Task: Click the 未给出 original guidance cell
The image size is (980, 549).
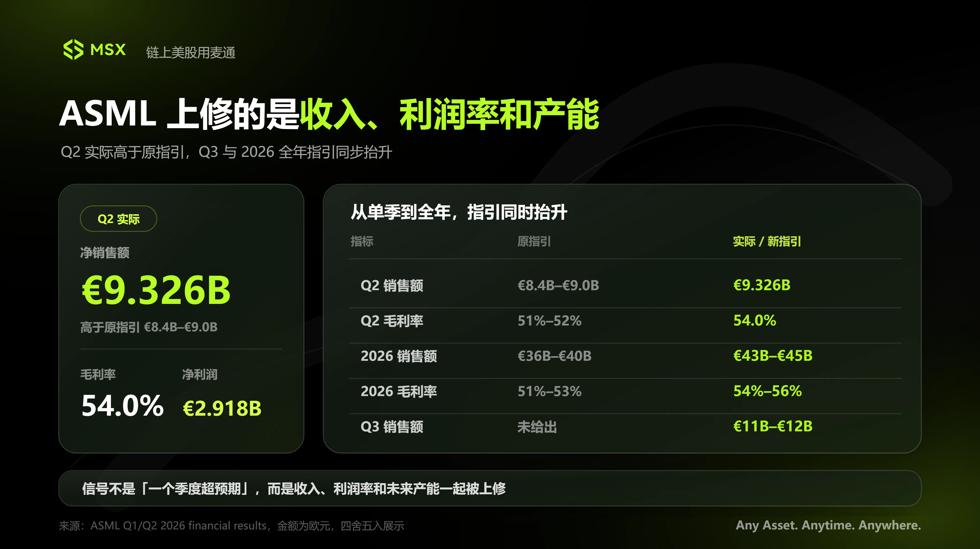Action: (x=537, y=427)
